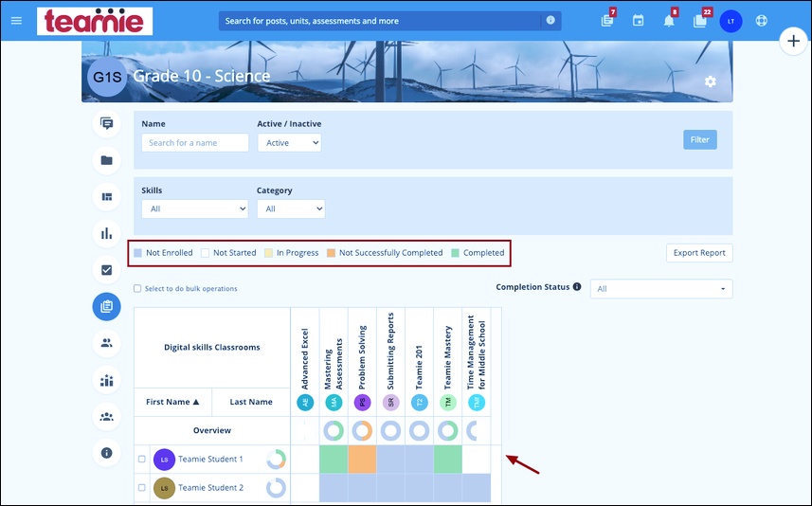Open the bar chart reports sidebar icon
Image resolution: width=812 pixels, height=506 pixels.
point(107,234)
